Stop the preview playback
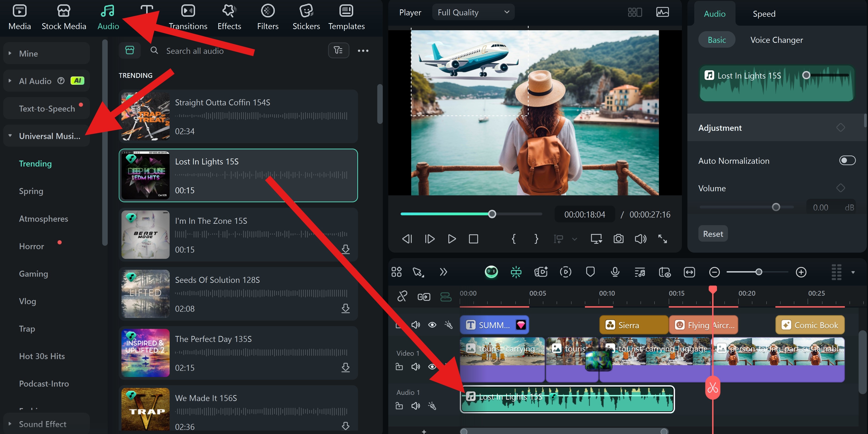The image size is (868, 434). click(x=474, y=239)
